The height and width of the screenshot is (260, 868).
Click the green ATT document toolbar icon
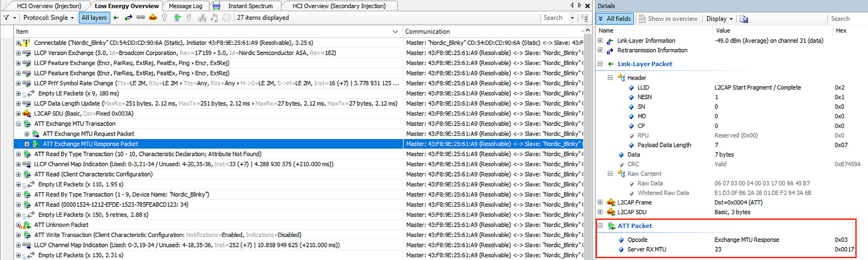coord(177,18)
